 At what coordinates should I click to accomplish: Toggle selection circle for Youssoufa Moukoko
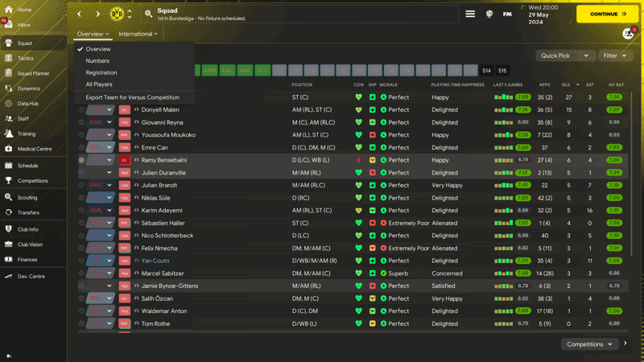pyautogui.click(x=81, y=135)
